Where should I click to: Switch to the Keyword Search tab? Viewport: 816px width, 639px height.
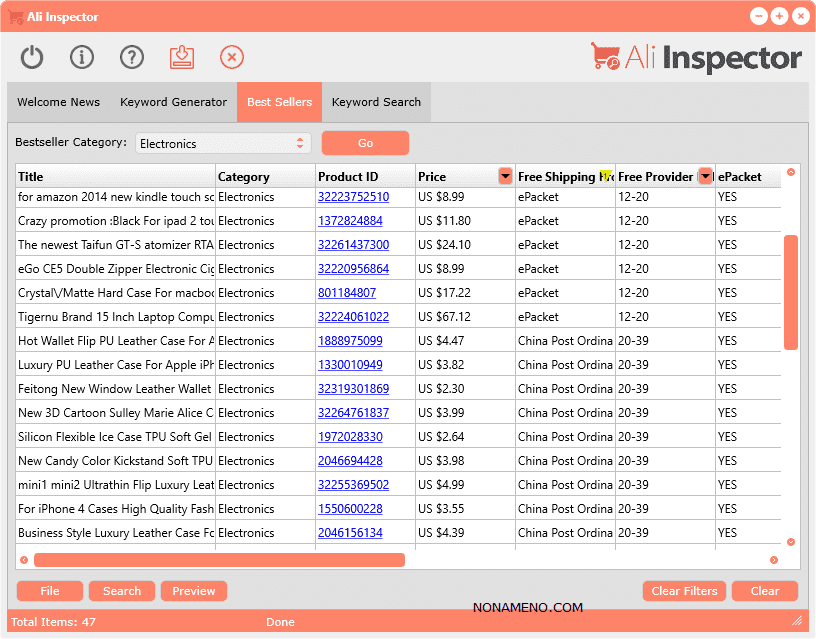pyautogui.click(x=376, y=102)
